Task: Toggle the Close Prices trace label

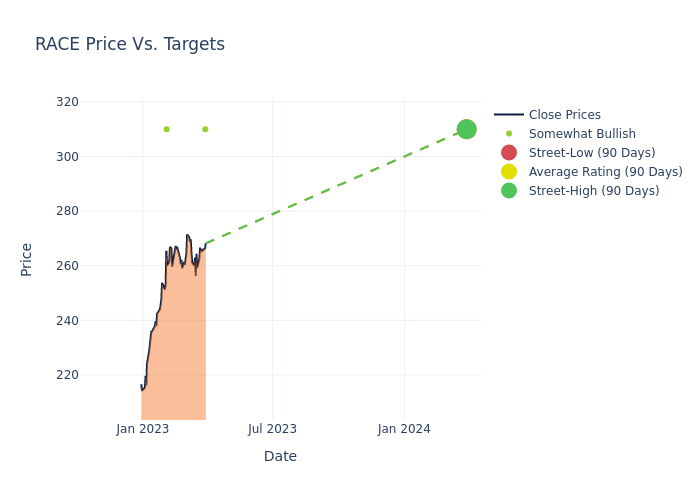Action: [564, 115]
